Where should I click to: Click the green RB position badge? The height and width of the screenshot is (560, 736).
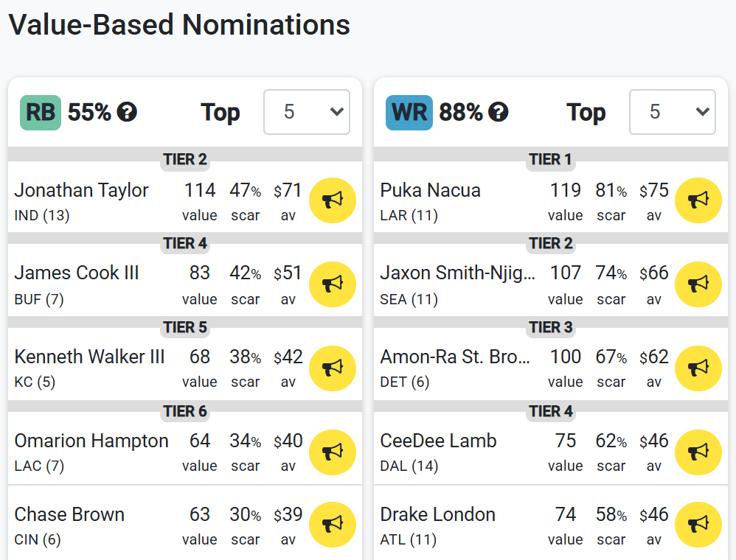coord(41,113)
